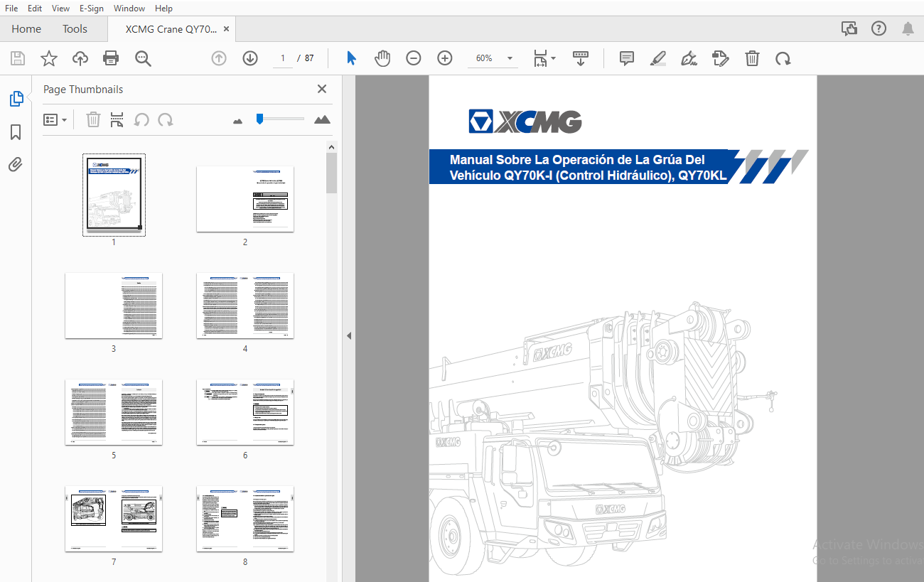Image resolution: width=924 pixels, height=582 pixels.
Task: Zoom out with the minus icon
Action: click(x=414, y=58)
